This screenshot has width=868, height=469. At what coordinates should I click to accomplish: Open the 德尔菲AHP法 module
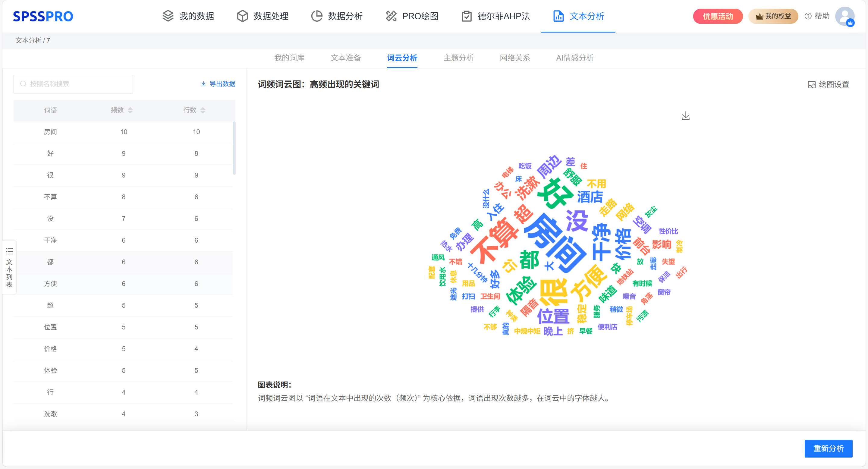coord(495,16)
